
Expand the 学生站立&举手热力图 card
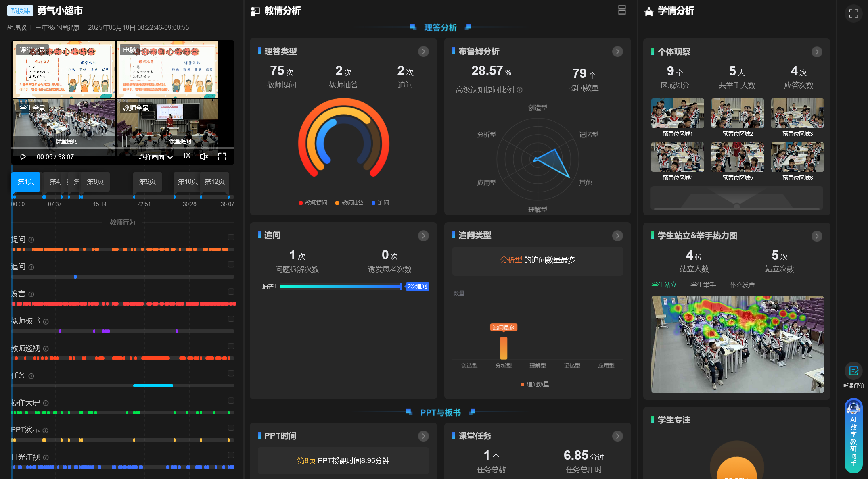point(817,236)
